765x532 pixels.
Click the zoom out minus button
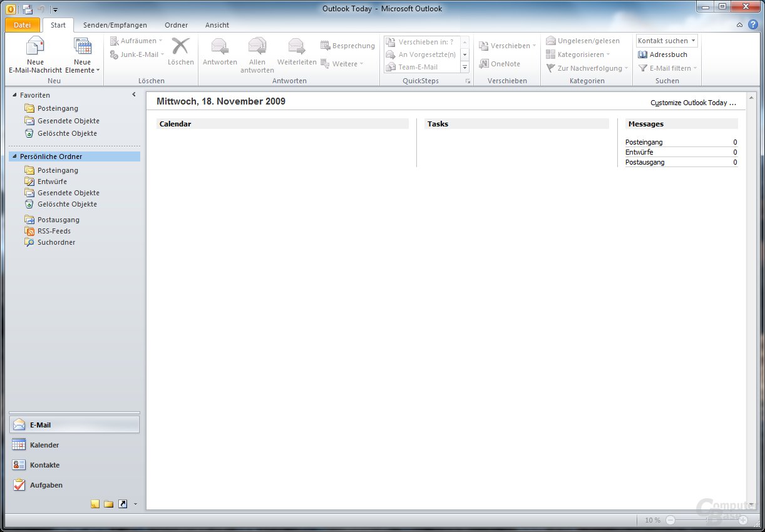point(670,520)
